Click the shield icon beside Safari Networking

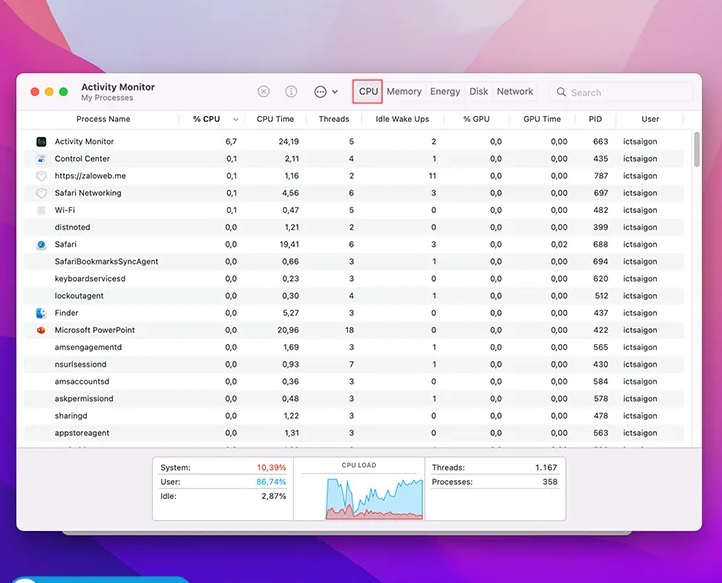click(41, 193)
